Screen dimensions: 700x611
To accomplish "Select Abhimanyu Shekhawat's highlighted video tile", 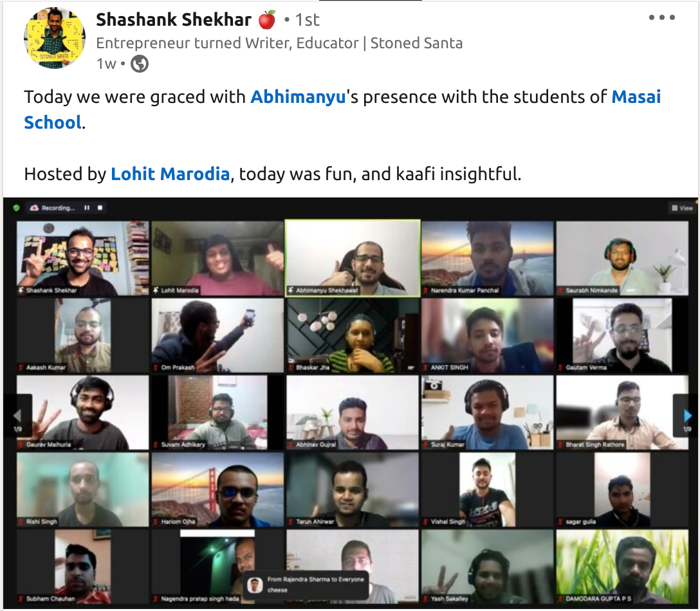I will click(x=353, y=258).
